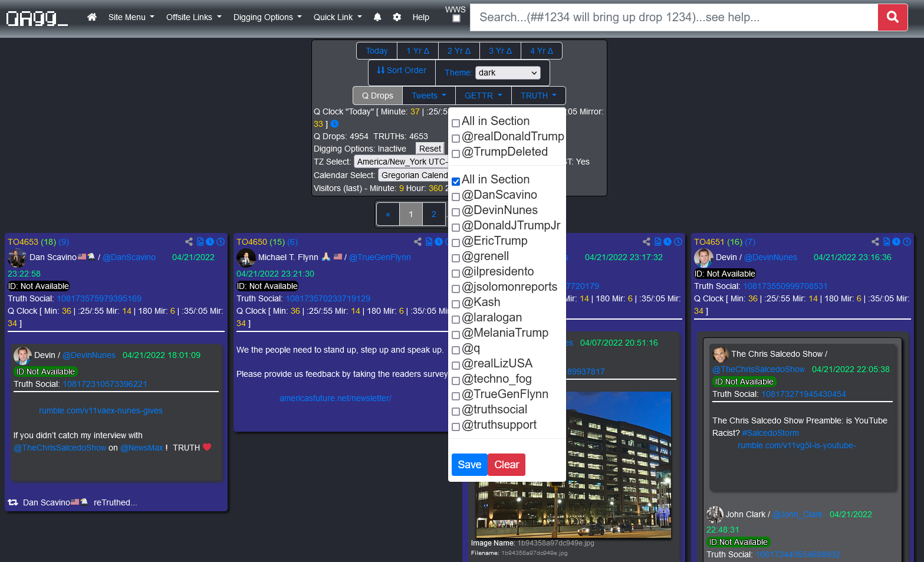Check @Kash filter checkbox
The width and height of the screenshot is (924, 562).
[456, 304]
